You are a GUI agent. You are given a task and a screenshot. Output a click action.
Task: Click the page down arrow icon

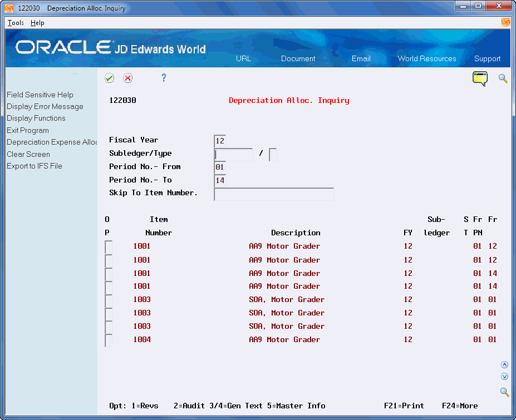coord(504,376)
